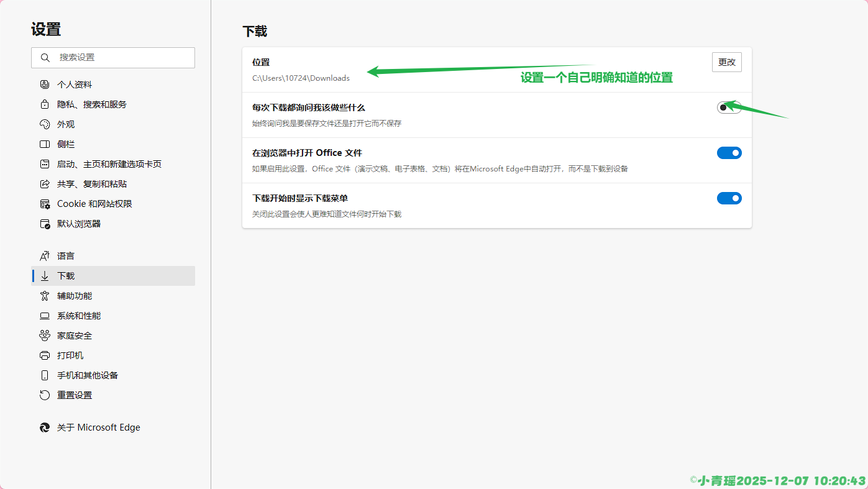This screenshot has height=489, width=868.
Task: Click into the 搜索设置 search field
Action: pyautogui.click(x=113, y=57)
